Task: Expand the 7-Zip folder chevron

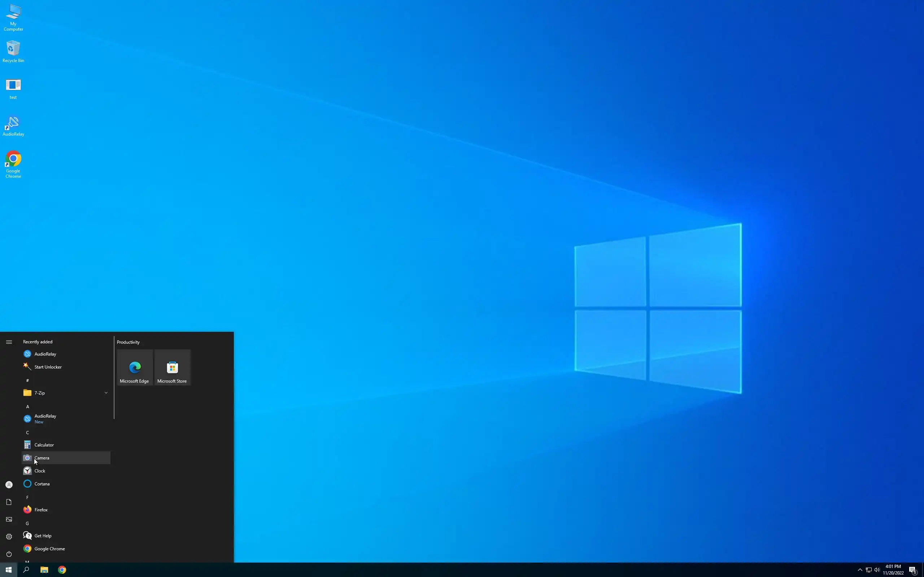Action: point(106,393)
